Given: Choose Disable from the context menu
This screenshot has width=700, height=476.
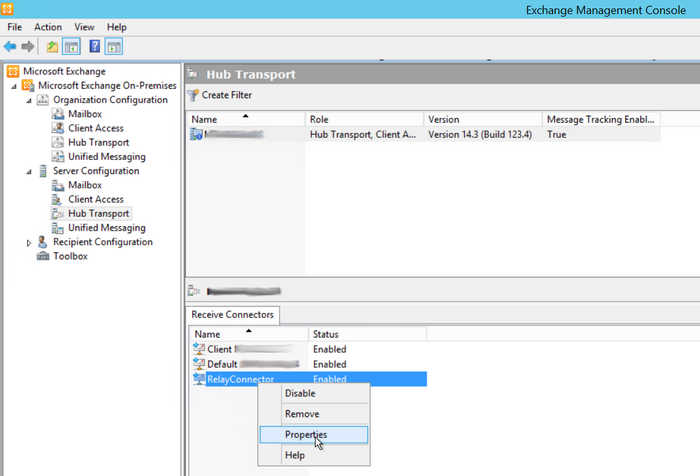Looking at the screenshot, I should pos(314,393).
